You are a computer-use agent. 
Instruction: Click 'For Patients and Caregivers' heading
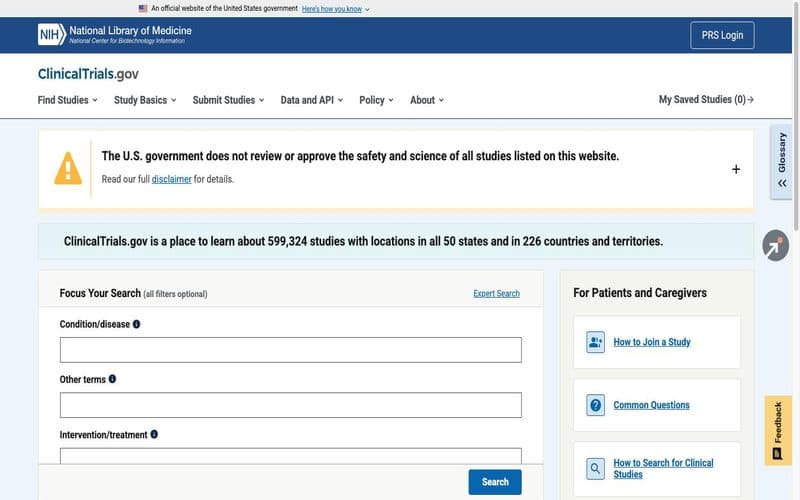point(640,293)
